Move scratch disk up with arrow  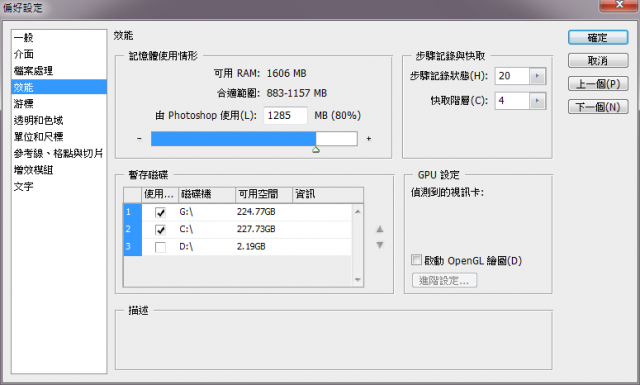point(380,229)
